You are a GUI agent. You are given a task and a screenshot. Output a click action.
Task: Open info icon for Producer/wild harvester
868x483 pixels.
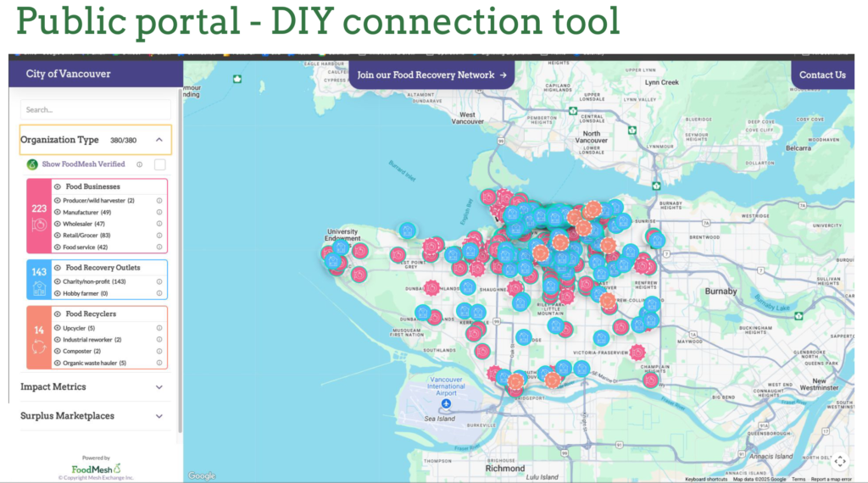coord(159,201)
